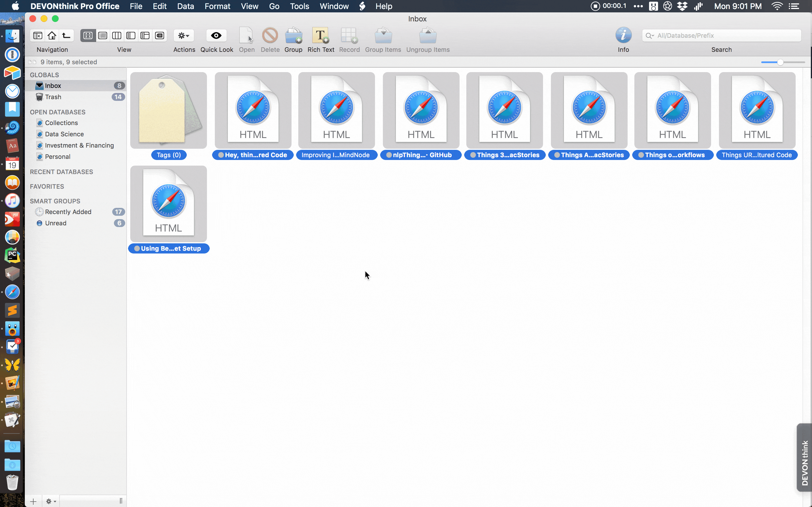The width and height of the screenshot is (812, 507).
Task: Select the 'Using Be...et Setup' HTML thumbnail
Action: [168, 204]
